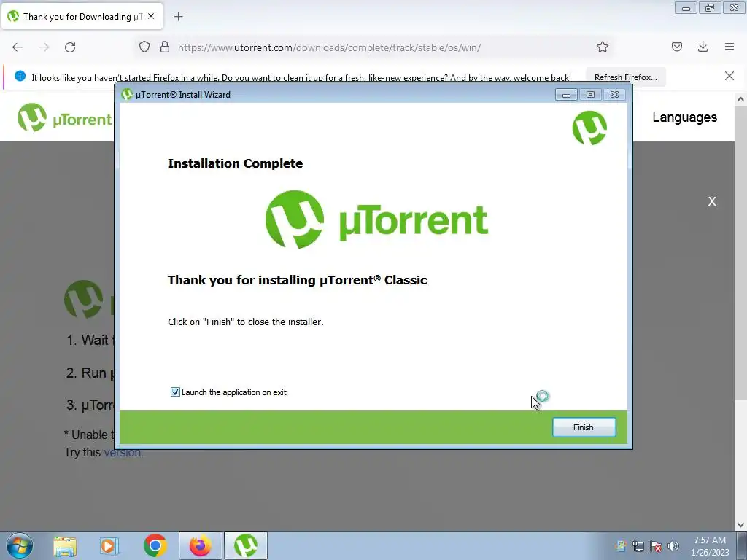Switch to Firefox in the taskbar
Viewport: 747px width, 560px height.
coord(200,545)
